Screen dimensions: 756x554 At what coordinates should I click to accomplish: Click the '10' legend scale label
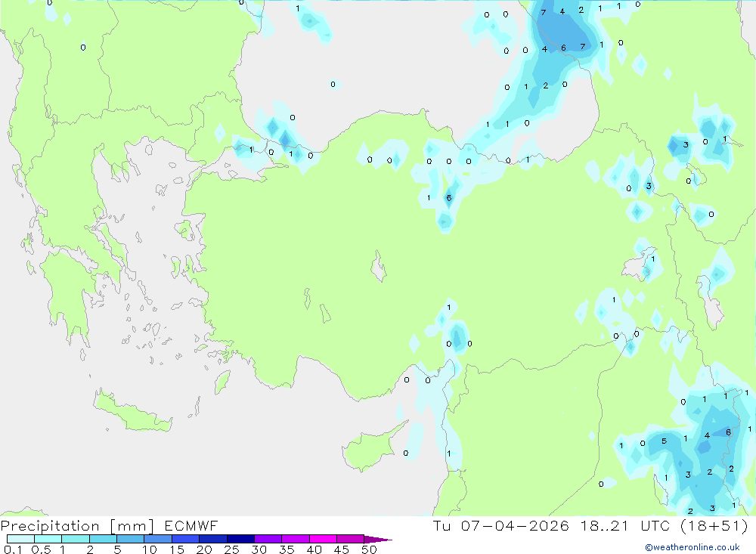tap(150, 549)
